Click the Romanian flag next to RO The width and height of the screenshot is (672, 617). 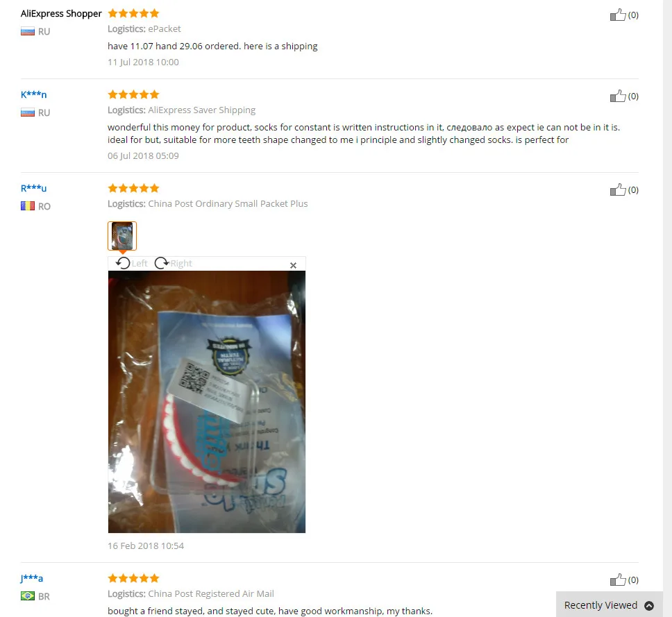click(28, 206)
